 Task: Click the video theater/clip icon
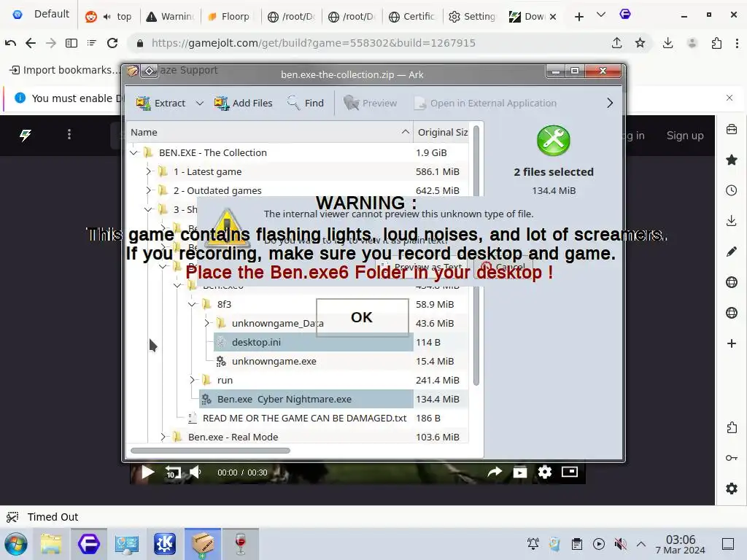pyautogui.click(x=519, y=472)
